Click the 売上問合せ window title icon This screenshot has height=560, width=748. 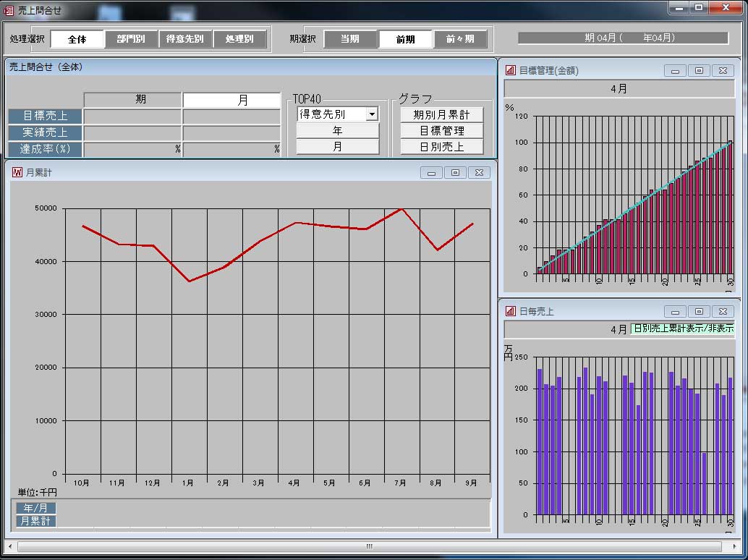click(9, 10)
